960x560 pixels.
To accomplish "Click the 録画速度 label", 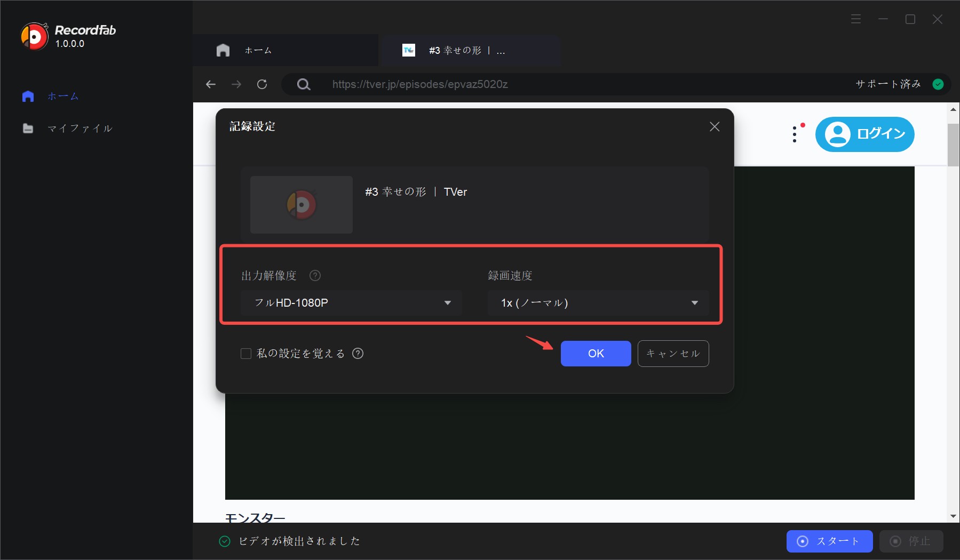I will point(510,276).
